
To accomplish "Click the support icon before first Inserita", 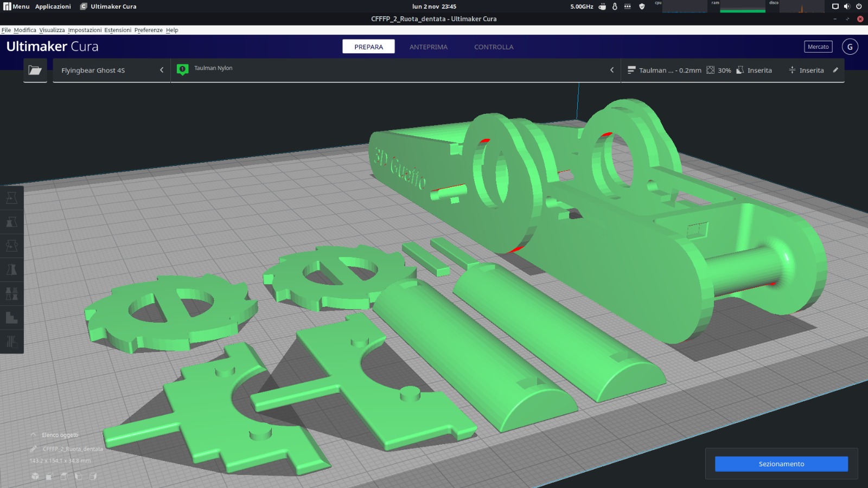I will point(740,70).
